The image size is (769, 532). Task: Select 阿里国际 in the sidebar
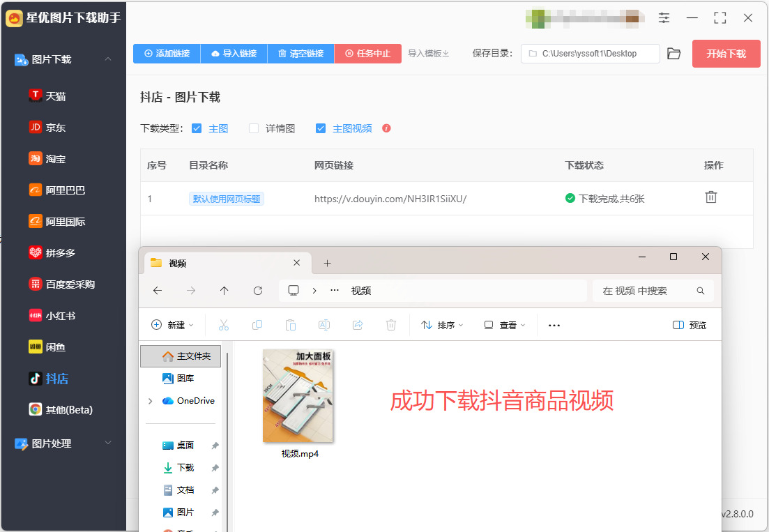pyautogui.click(x=57, y=222)
